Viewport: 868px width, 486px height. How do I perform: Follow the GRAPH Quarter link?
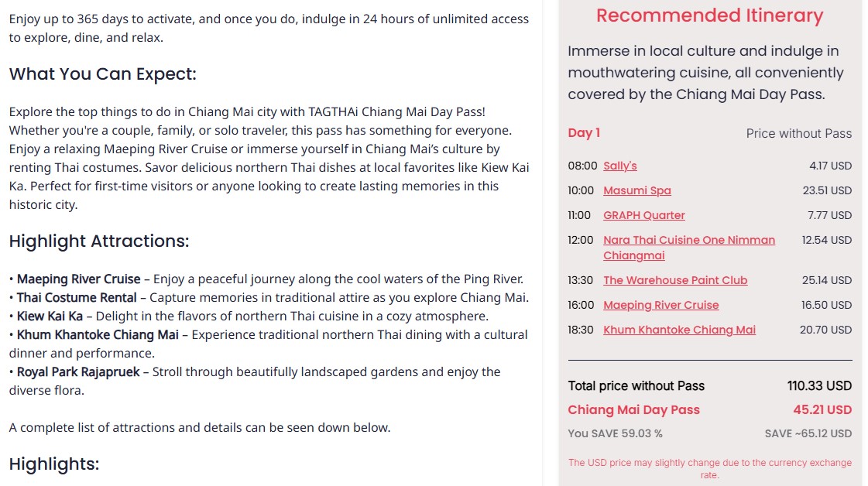click(x=643, y=215)
